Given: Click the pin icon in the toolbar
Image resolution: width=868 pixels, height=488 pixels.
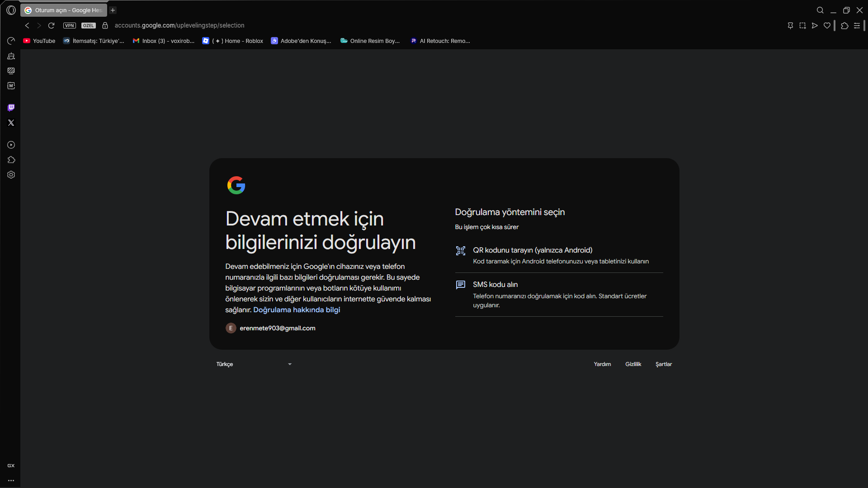Looking at the screenshot, I should pos(790,25).
